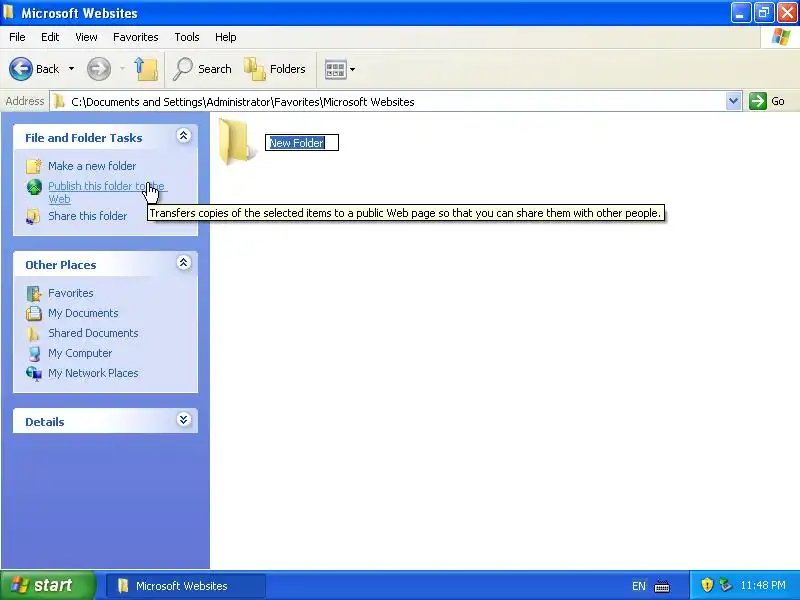Screen dimensions: 800x600
Task: Click the My Network Places icon
Action: pos(34,373)
